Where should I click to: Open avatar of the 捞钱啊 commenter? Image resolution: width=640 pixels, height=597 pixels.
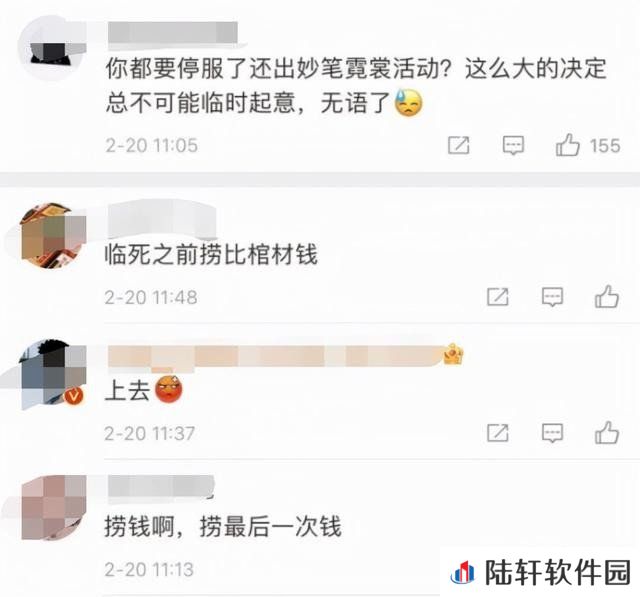pyautogui.click(x=53, y=508)
